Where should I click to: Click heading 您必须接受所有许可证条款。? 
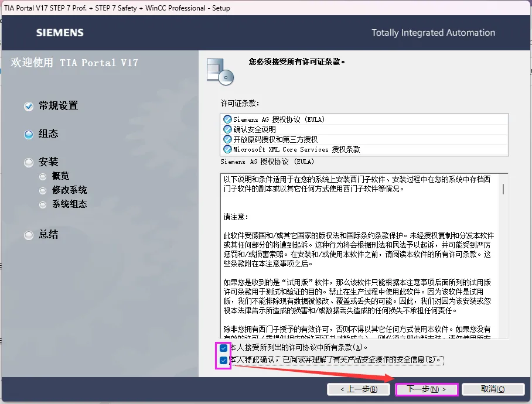click(x=297, y=61)
